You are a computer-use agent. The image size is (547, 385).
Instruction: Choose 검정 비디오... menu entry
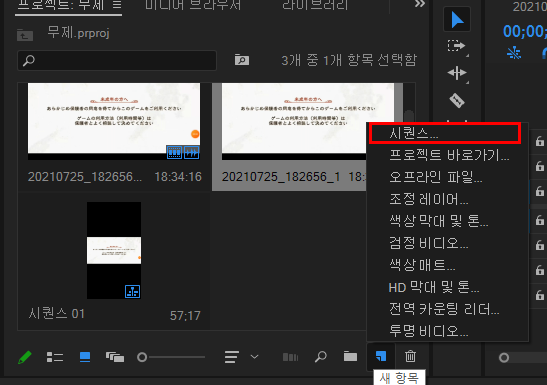tap(448, 243)
